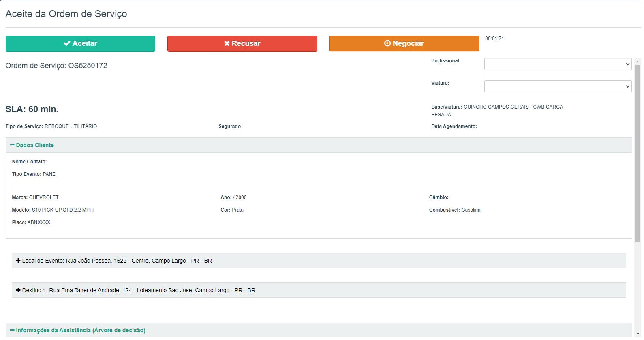Expand Destino 1 address panel
This screenshot has width=644, height=340.
[319, 290]
